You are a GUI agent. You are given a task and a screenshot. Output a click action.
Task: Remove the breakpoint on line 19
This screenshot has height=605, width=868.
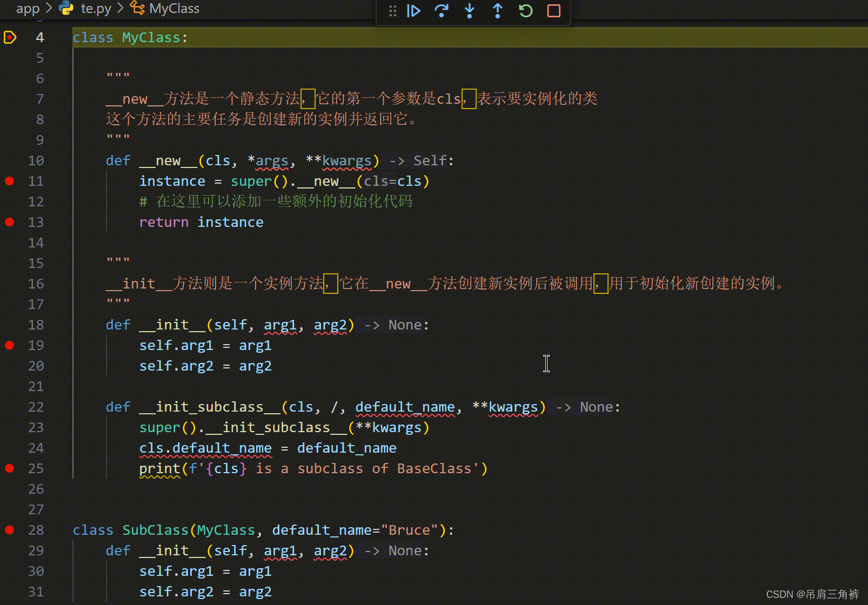click(x=9, y=345)
